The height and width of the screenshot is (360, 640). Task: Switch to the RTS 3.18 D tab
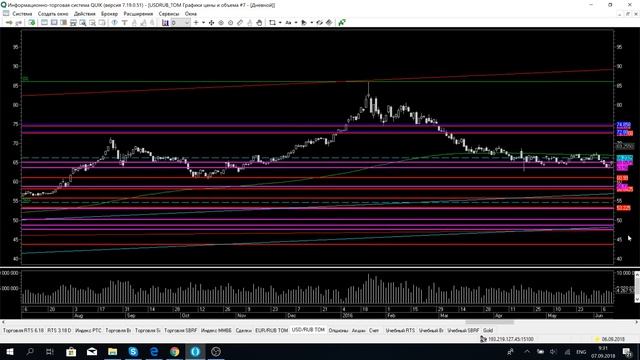tap(59, 330)
